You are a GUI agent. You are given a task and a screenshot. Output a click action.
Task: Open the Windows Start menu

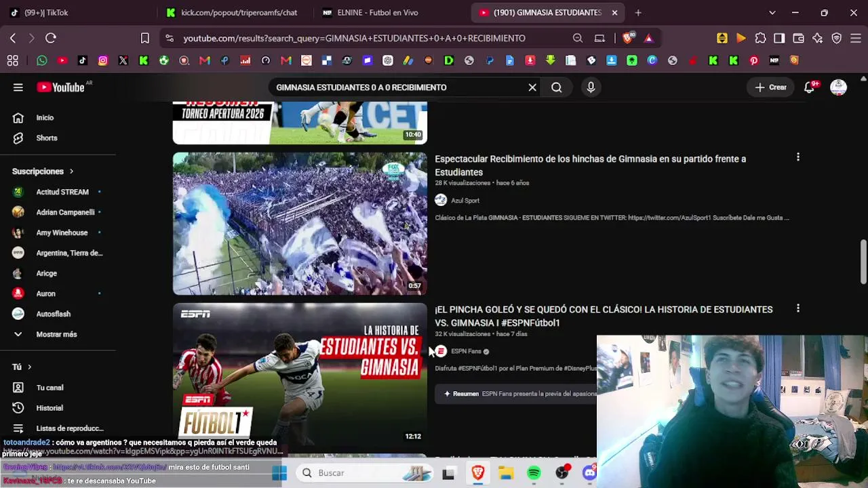[279, 473]
